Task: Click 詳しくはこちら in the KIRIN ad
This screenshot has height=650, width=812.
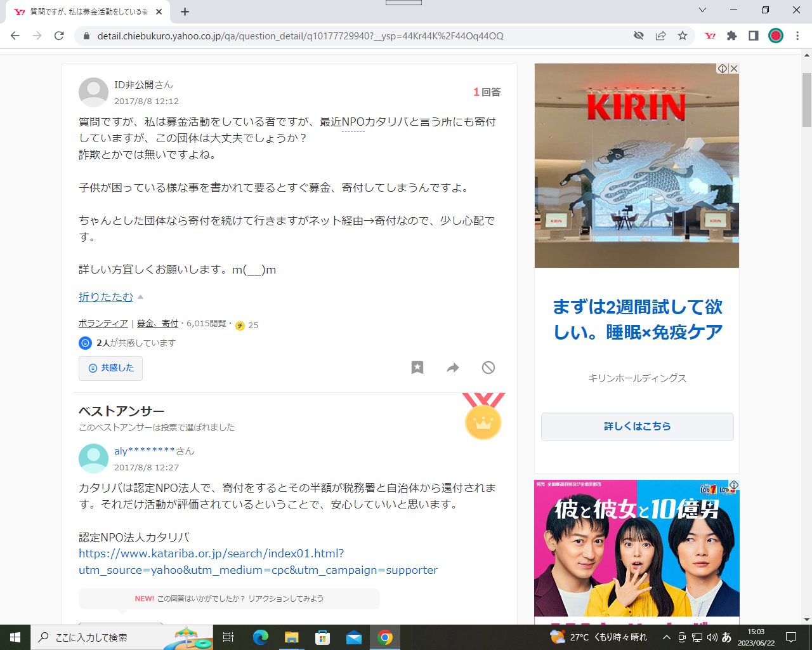Action: (636, 427)
